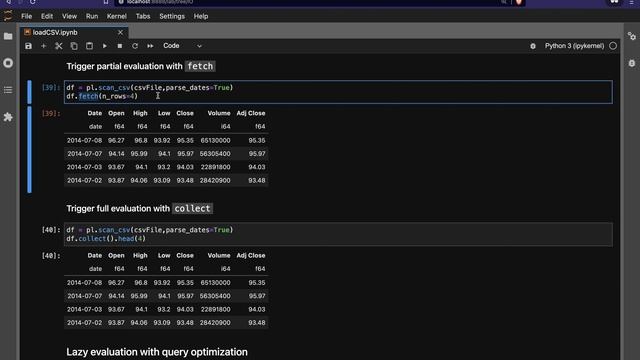Click inside code cell 40 editor

click(x=338, y=234)
